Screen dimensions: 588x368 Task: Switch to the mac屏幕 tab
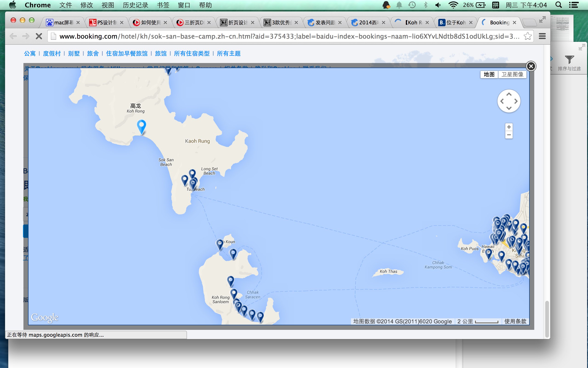pos(63,22)
